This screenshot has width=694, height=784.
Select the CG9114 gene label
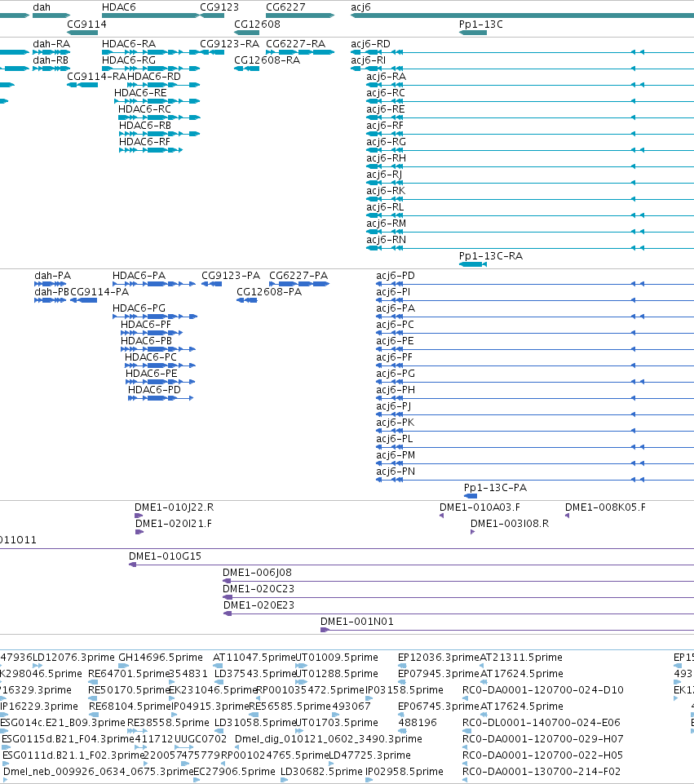pos(87,24)
